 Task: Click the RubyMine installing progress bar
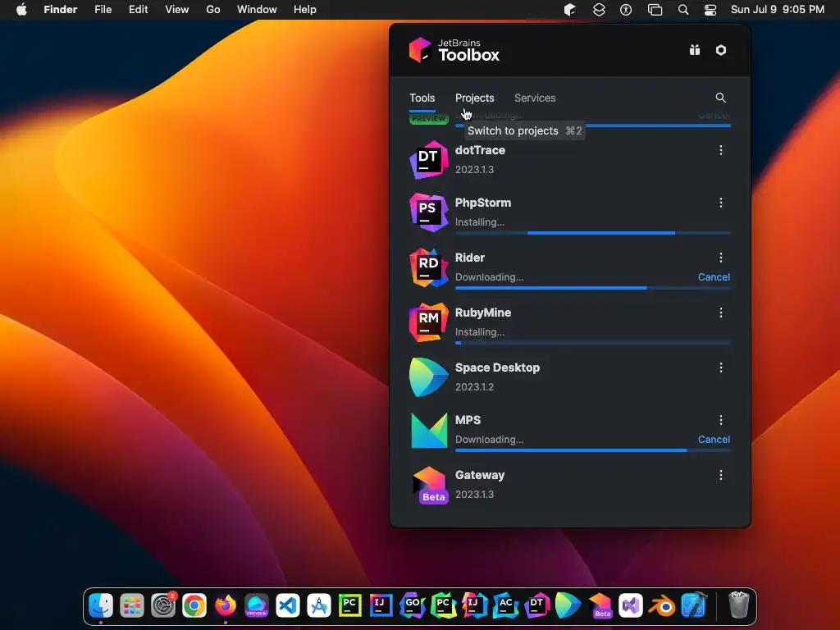592,343
